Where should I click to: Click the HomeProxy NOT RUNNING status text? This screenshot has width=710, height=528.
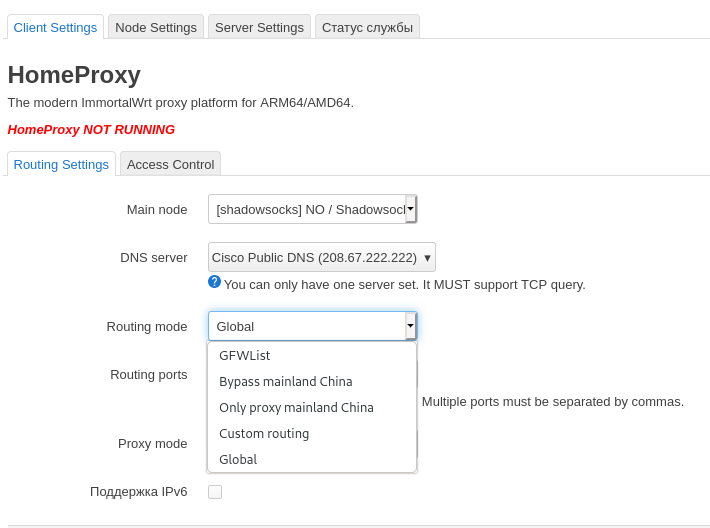91,129
